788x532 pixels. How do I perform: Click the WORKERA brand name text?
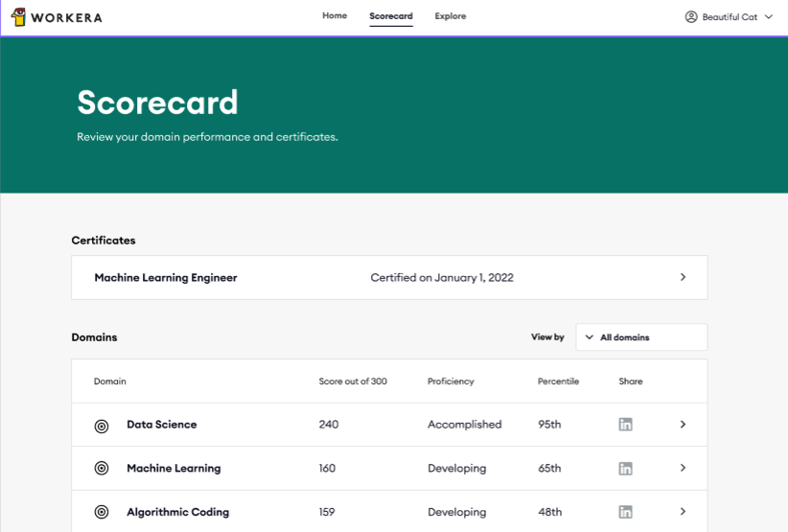[x=66, y=17]
